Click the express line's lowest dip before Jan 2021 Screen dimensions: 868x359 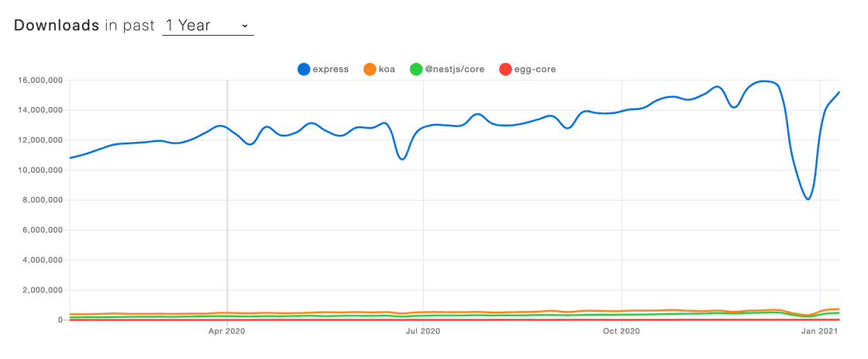click(x=808, y=199)
